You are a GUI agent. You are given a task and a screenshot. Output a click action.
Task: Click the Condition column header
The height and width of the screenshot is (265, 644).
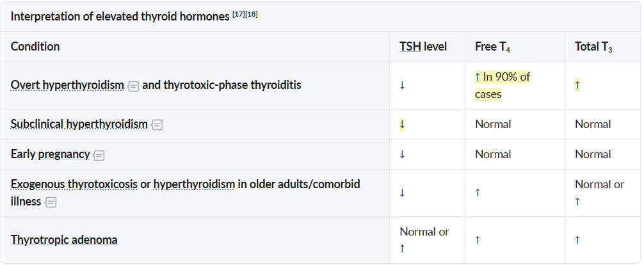[35, 47]
